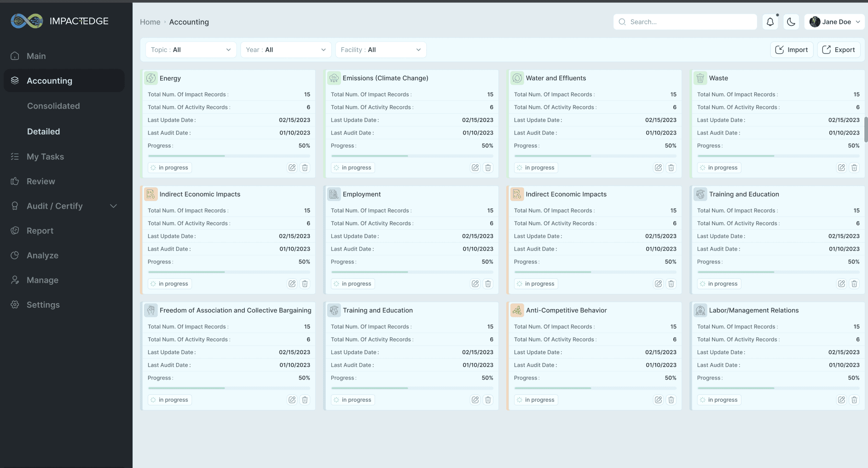Delete the Water and Effluents card
The height and width of the screenshot is (468, 868).
point(671,168)
